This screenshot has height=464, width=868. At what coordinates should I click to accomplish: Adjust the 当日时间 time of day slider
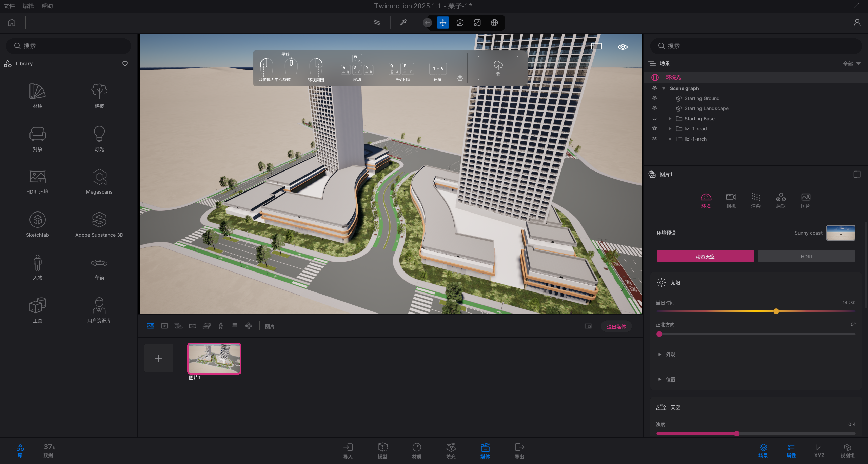pyautogui.click(x=776, y=311)
